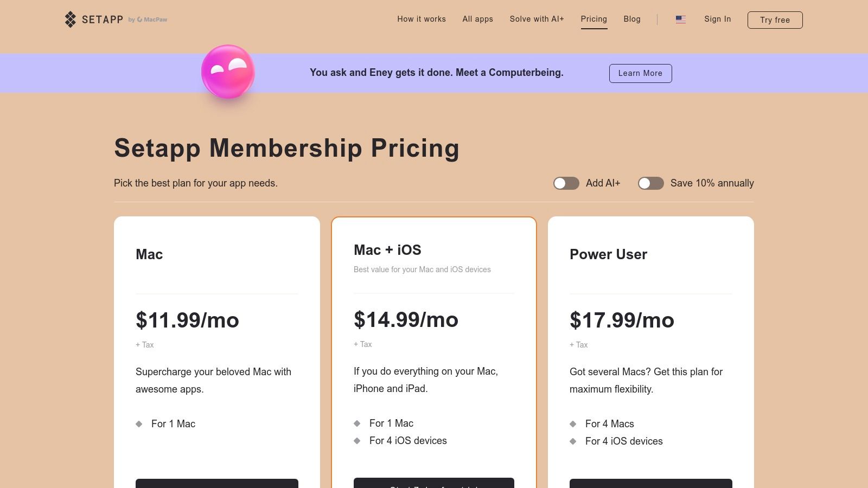Start trial button on Mac plan card
Image resolution: width=868 pixels, height=488 pixels.
click(217, 483)
